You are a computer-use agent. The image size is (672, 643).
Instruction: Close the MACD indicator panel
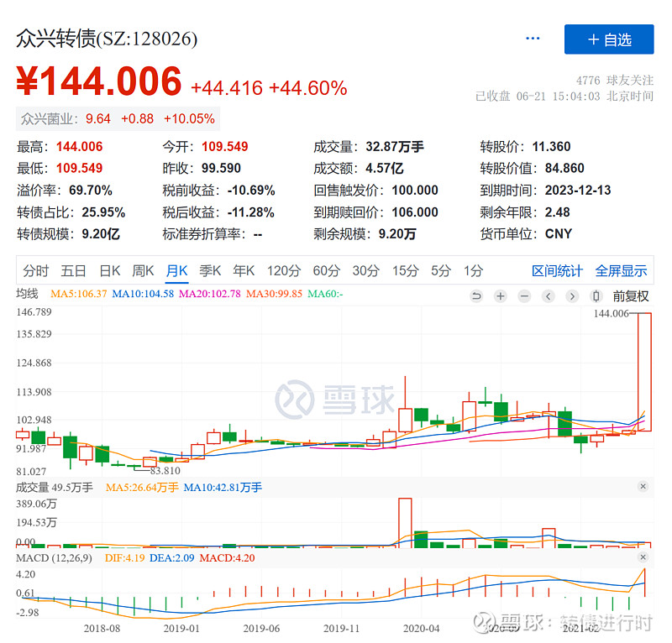[643, 555]
